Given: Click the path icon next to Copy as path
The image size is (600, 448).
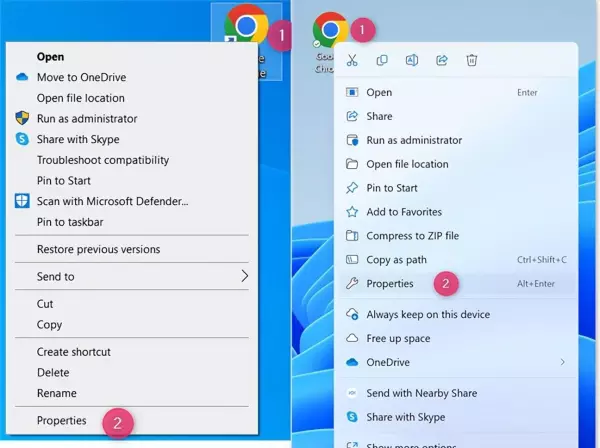Looking at the screenshot, I should tap(352, 260).
